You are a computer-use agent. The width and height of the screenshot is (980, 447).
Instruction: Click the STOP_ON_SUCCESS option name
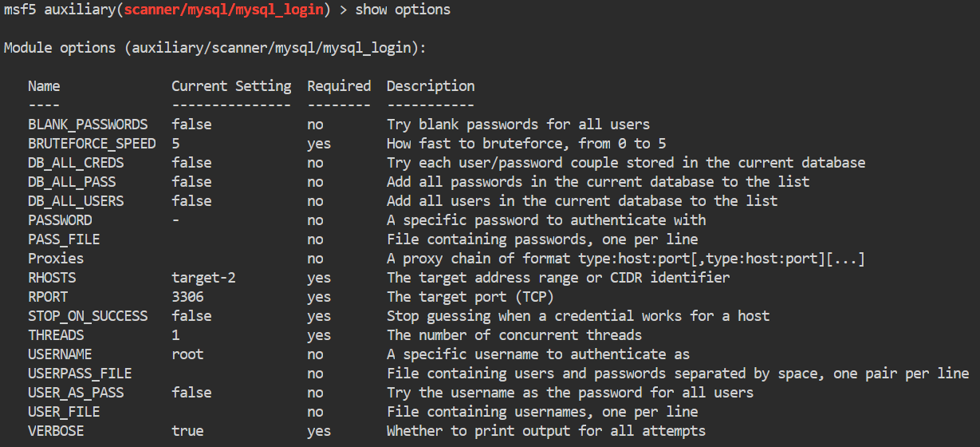coord(88,316)
